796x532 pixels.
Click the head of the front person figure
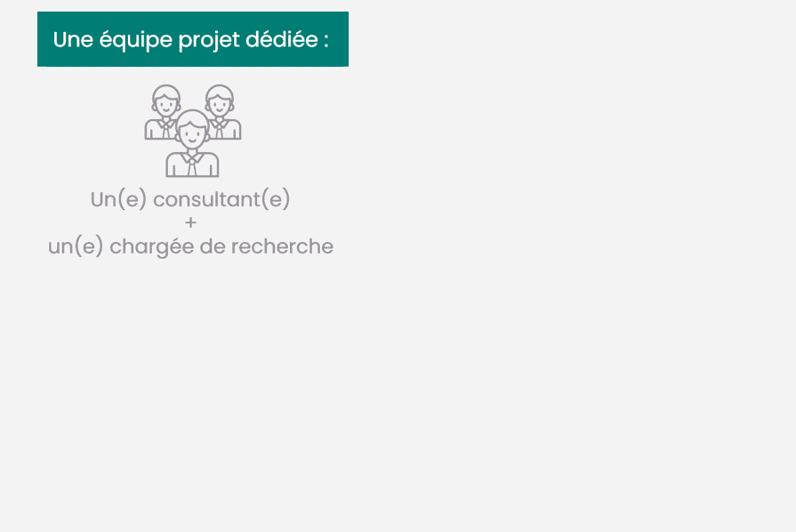tap(192, 131)
